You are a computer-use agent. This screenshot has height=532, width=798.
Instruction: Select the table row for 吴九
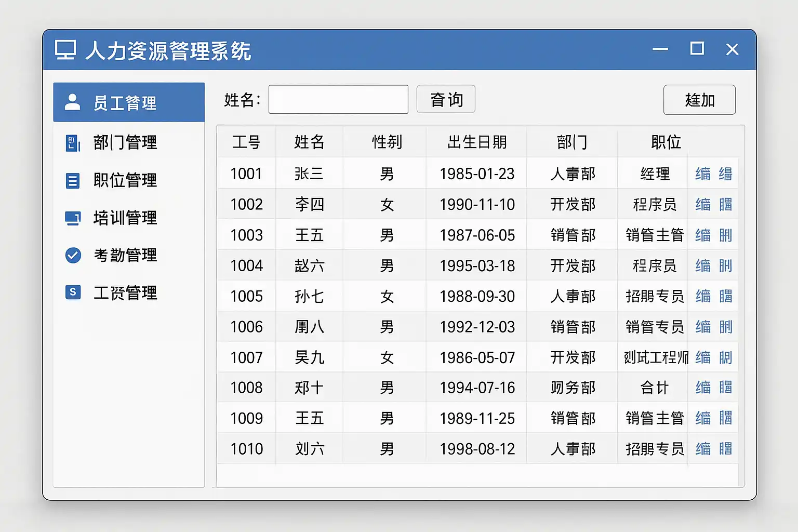tap(309, 357)
